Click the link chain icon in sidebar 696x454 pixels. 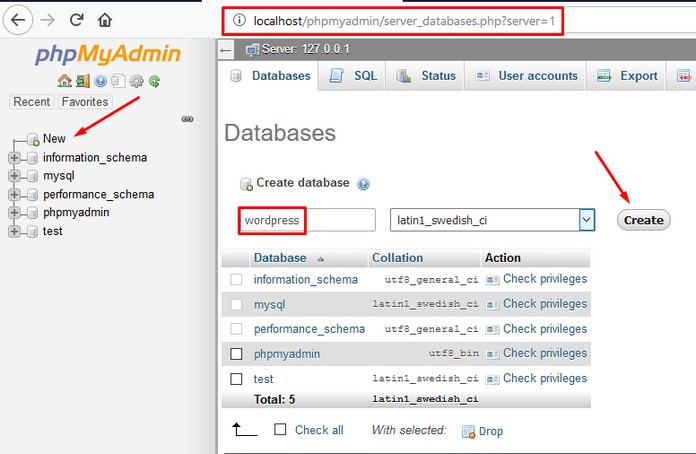pos(187,119)
